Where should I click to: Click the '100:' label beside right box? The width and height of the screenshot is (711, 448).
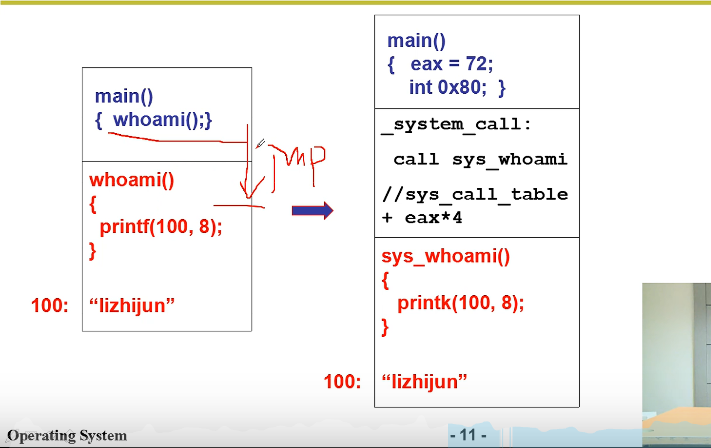point(342,381)
